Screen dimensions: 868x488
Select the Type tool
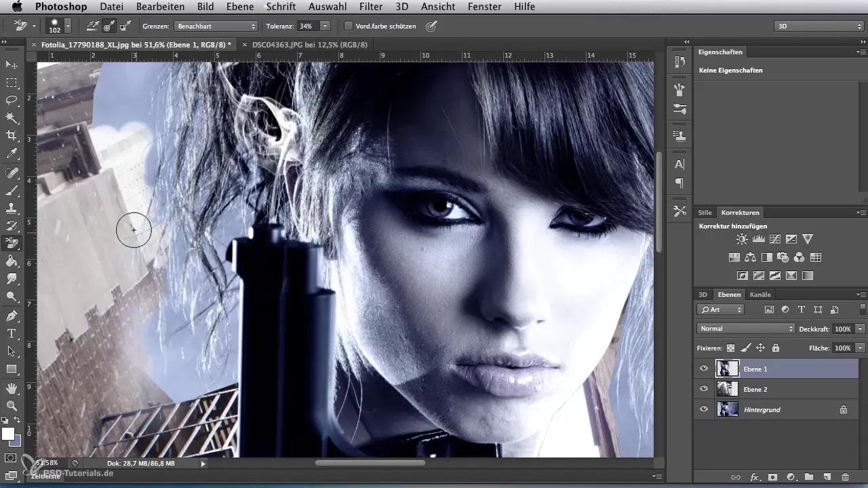(12, 333)
